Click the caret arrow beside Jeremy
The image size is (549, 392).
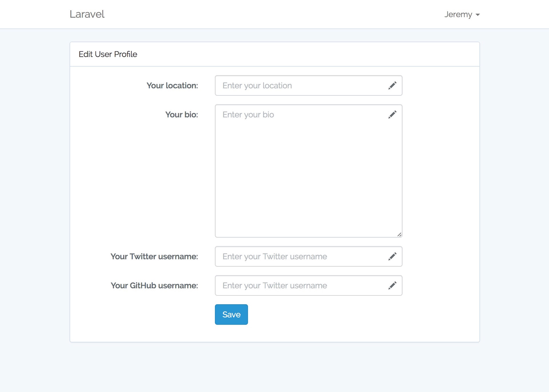coord(478,15)
